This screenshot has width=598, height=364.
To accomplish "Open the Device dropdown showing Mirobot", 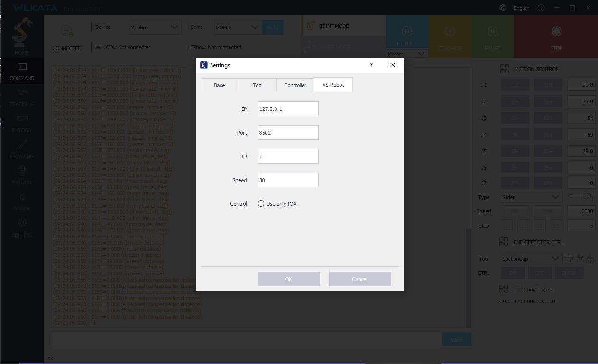I will pyautogui.click(x=155, y=27).
